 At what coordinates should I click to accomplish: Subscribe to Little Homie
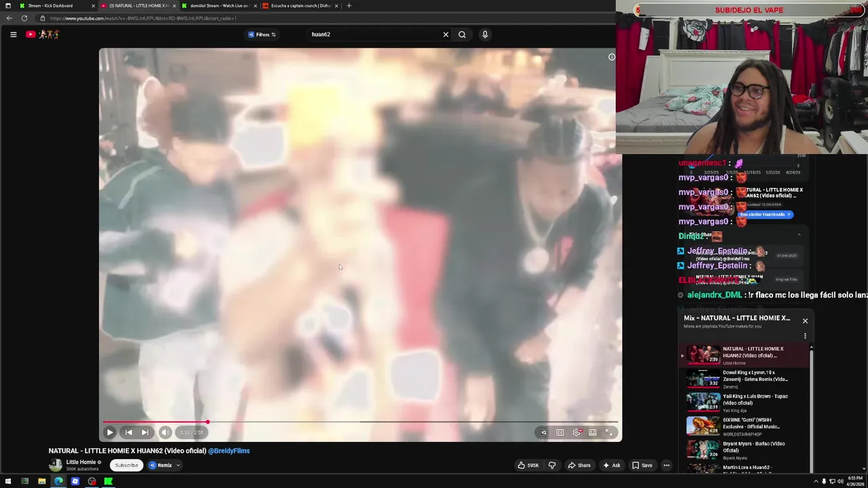coord(126,465)
